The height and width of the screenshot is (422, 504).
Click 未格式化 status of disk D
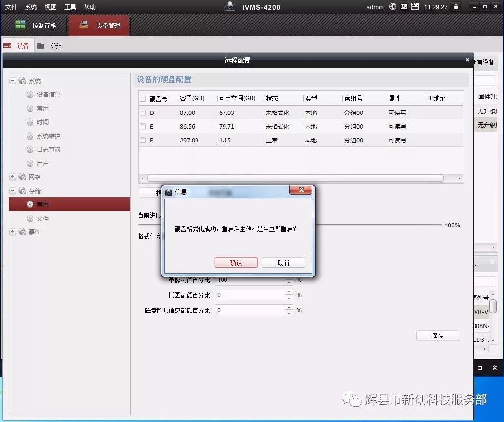click(278, 113)
